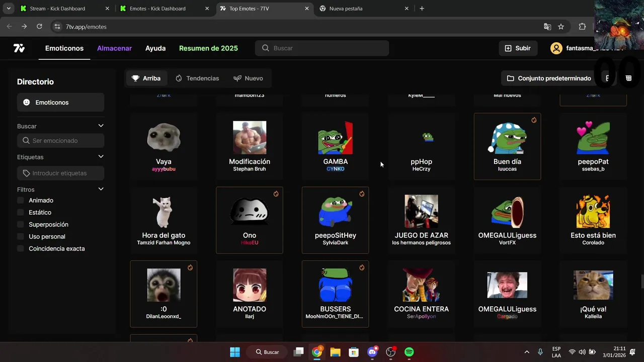Open File Explorer from the taskbar

[x=335, y=352]
